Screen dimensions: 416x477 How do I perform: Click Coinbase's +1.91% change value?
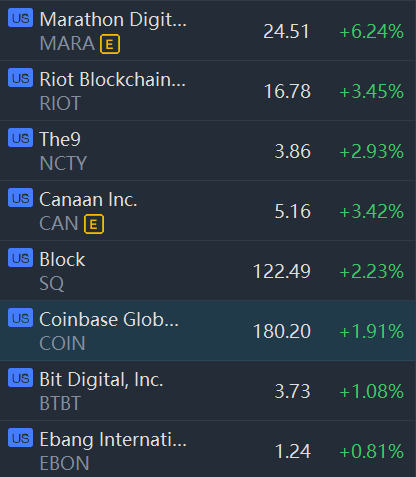(371, 331)
